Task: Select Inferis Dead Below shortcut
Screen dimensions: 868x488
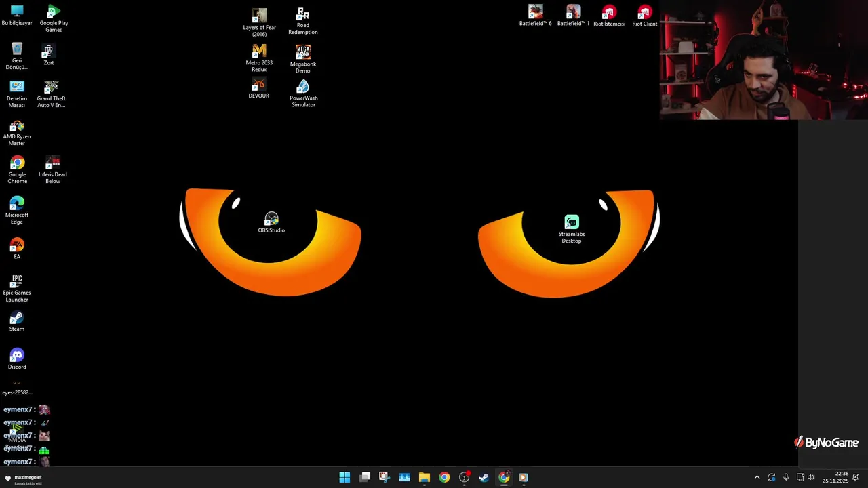Action: 52,170
